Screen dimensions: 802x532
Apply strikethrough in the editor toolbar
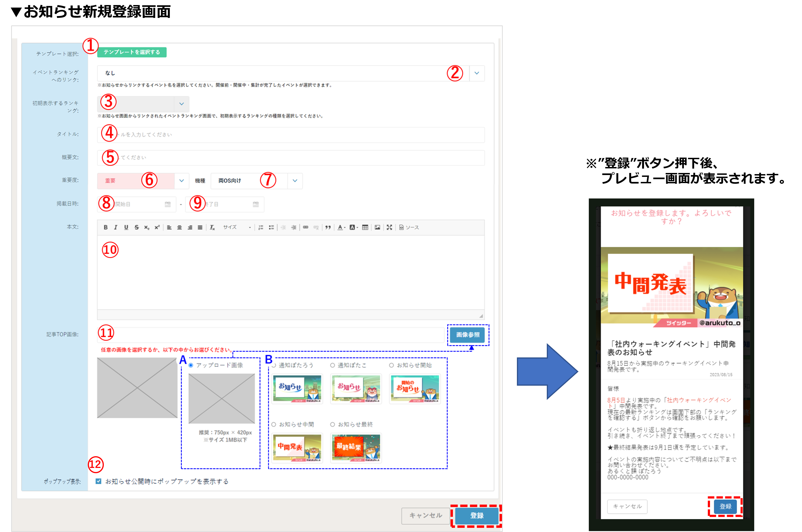click(x=136, y=227)
